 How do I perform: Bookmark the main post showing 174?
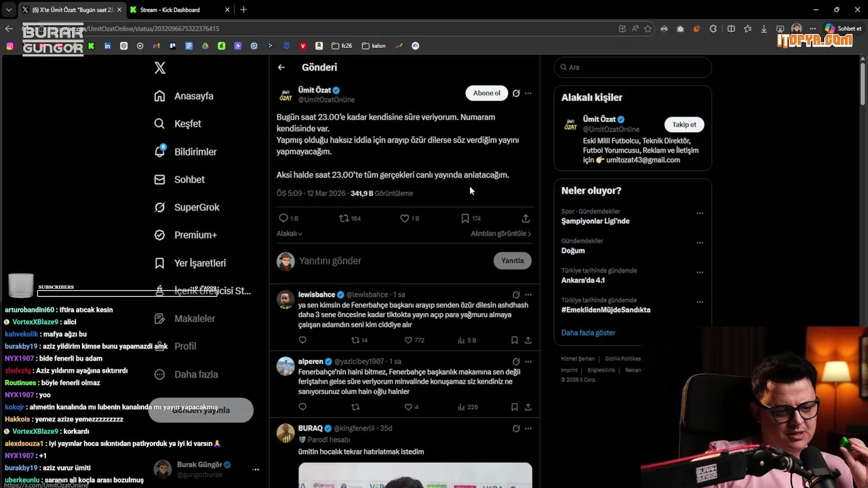tap(465, 218)
